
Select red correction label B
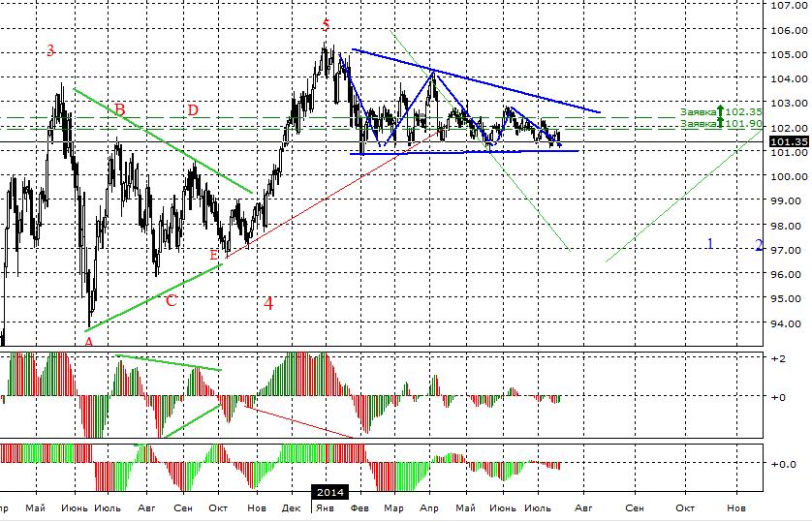coord(119,109)
